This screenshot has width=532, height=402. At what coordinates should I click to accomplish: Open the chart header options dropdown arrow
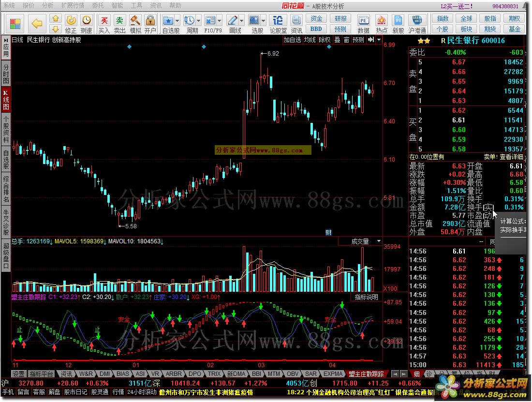[x=379, y=40]
